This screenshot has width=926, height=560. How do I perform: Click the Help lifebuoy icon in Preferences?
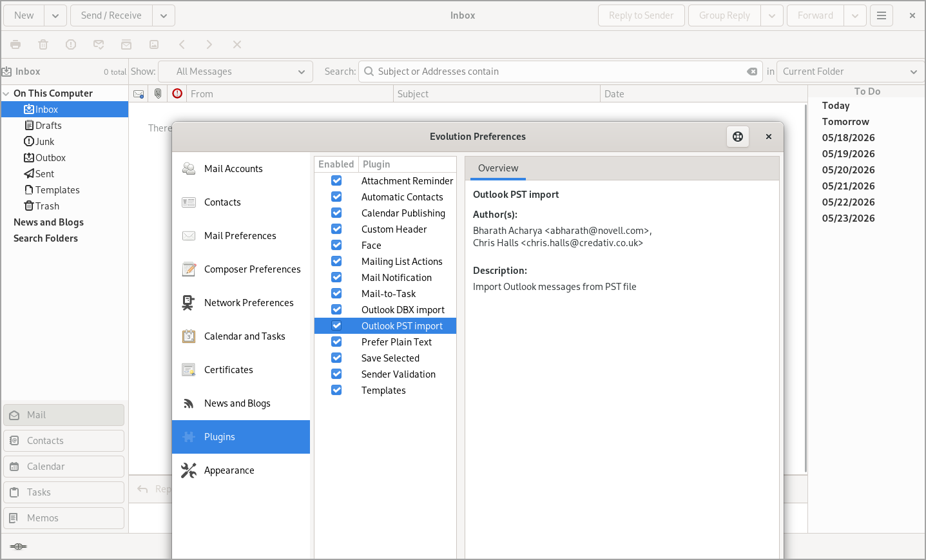click(738, 137)
